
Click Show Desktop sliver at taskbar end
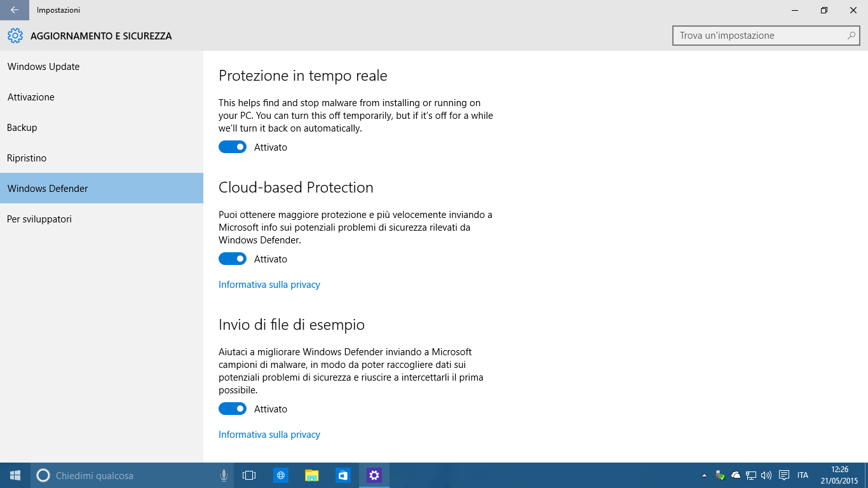pyautogui.click(x=865, y=475)
